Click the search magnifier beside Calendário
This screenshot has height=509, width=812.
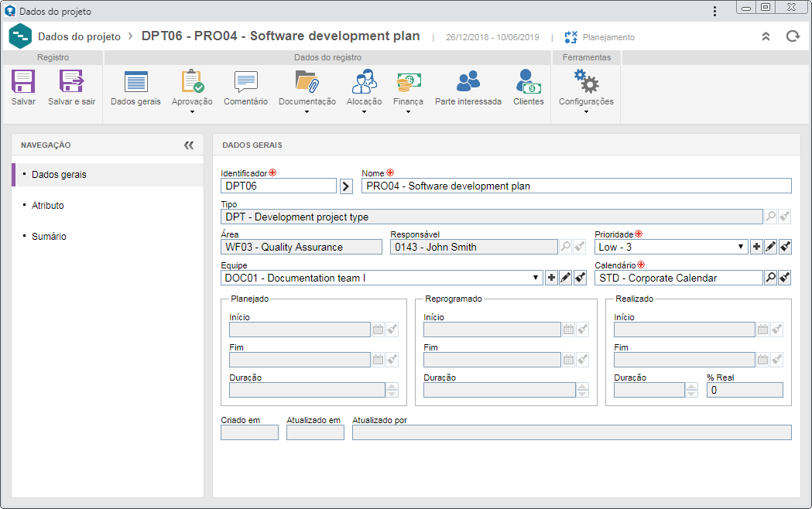[x=770, y=278]
